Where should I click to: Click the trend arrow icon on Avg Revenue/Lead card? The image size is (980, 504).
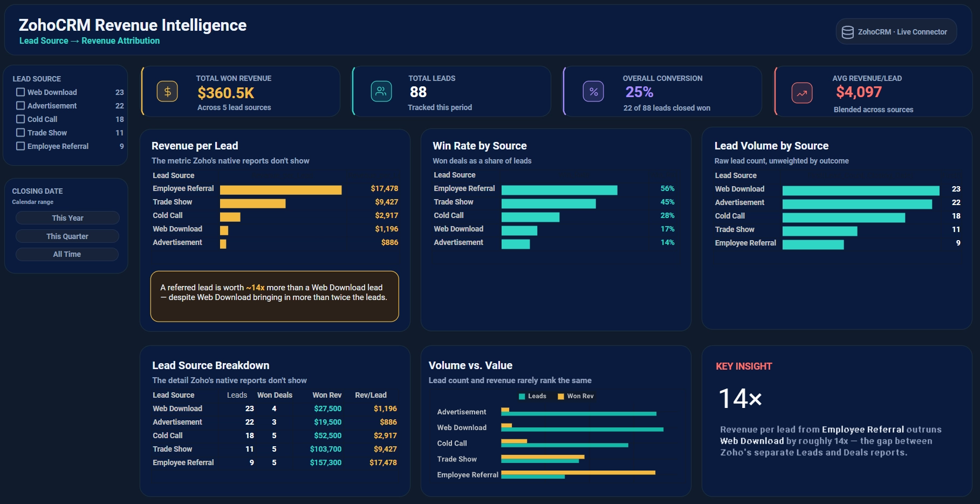click(x=802, y=93)
